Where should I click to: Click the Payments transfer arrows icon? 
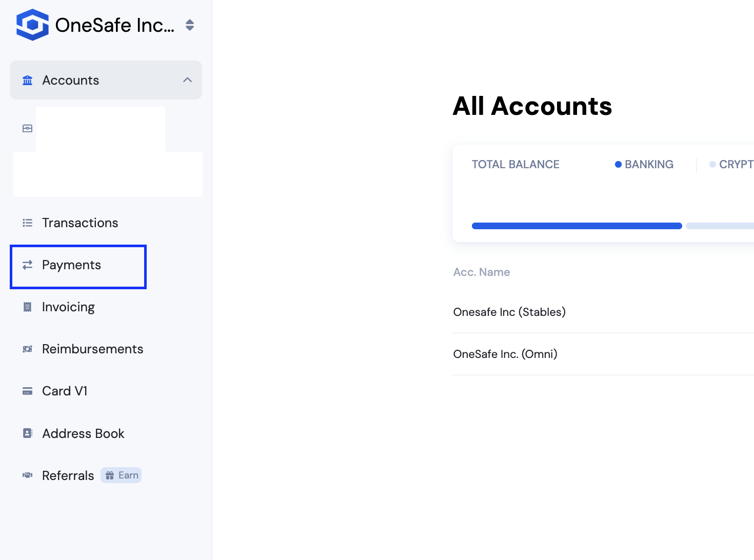[28, 265]
